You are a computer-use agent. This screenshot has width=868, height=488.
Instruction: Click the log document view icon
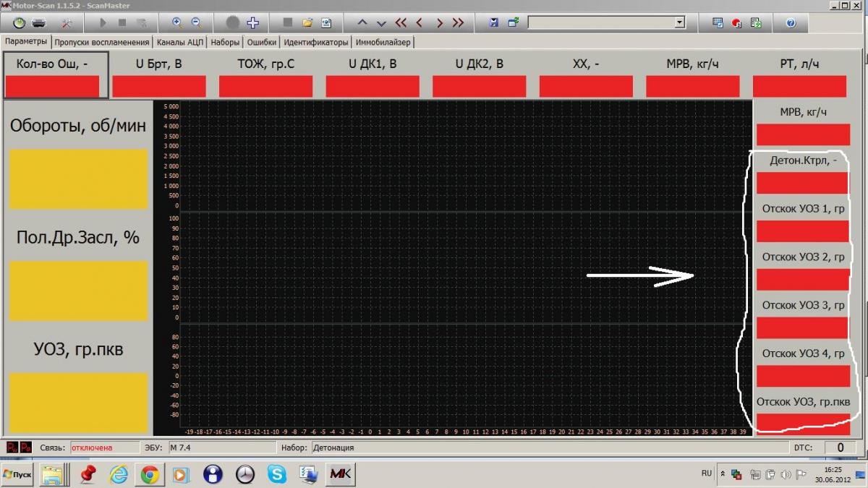point(326,22)
